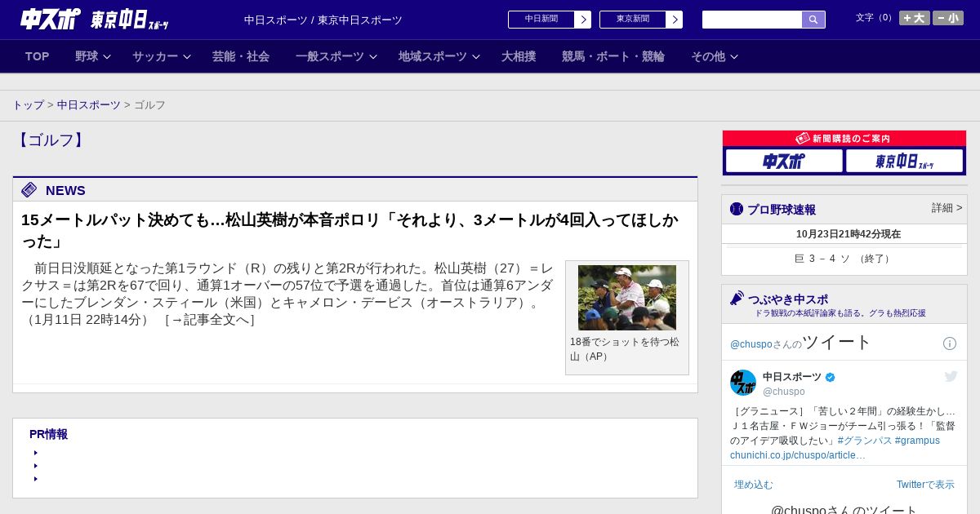
Task: Click the #grampus hashtag
Action: coord(917,441)
